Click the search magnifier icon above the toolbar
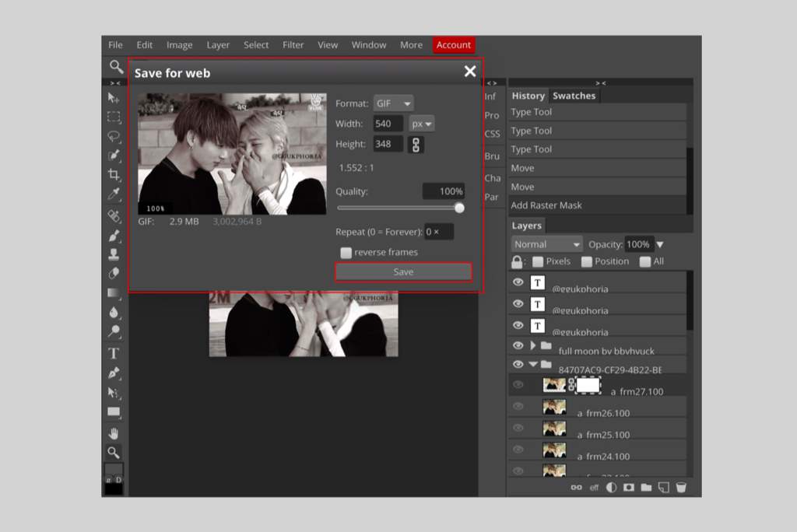 tap(116, 67)
